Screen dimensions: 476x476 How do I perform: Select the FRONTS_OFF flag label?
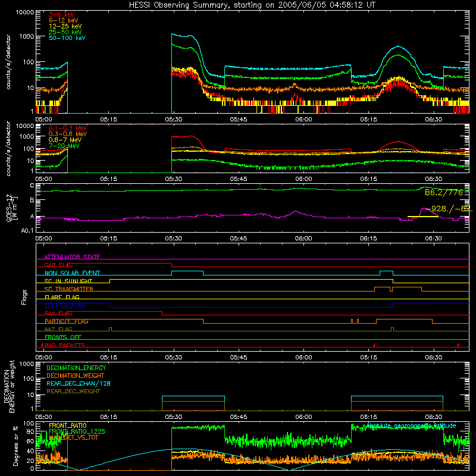pos(63,337)
